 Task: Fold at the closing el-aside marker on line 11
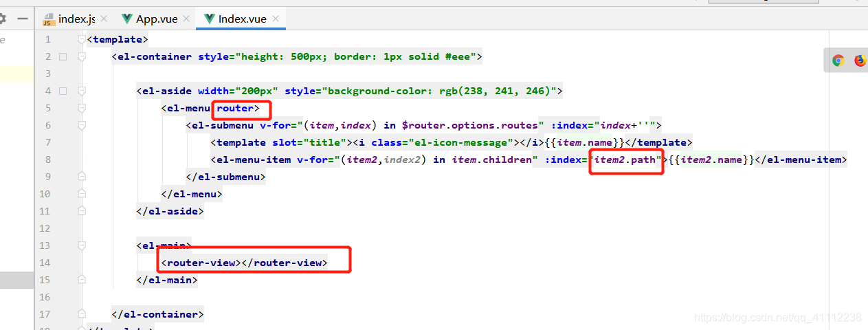pyautogui.click(x=82, y=211)
